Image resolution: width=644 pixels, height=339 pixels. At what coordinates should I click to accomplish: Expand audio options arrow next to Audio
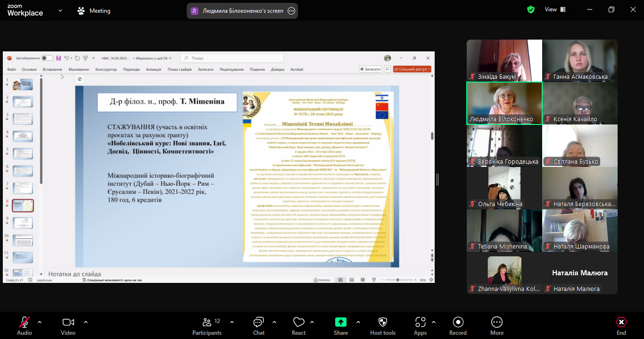pyautogui.click(x=40, y=322)
